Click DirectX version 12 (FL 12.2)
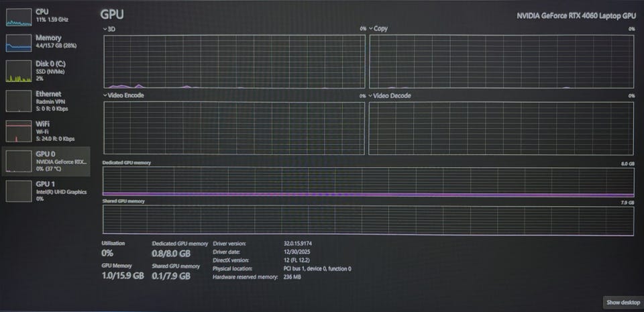This screenshot has height=312, width=644. point(297,260)
